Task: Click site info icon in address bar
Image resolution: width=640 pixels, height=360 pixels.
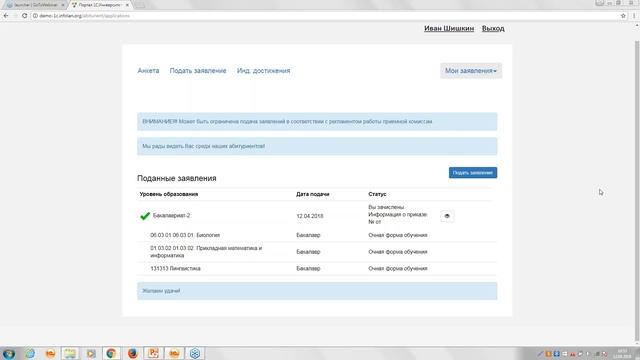Action: [35, 16]
